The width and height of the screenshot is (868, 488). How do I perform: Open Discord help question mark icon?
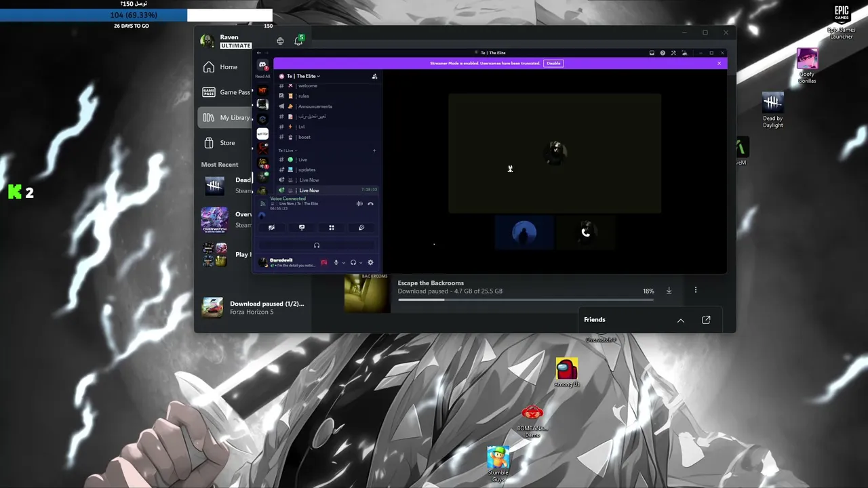coord(663,53)
